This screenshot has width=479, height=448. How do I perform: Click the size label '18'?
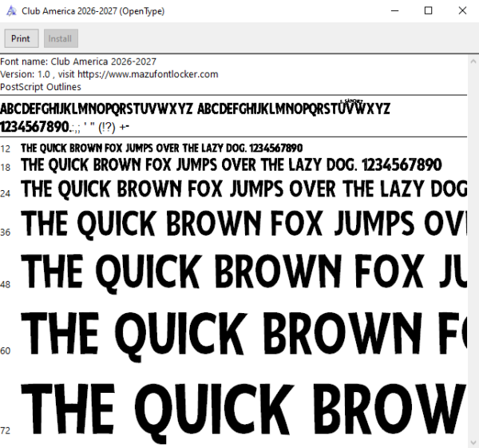(6, 168)
